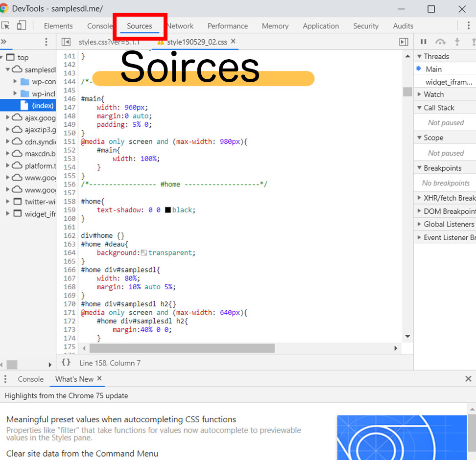476x460 pixels.
Task: Open the DevTools customize three-dot menu
Action: [468, 25]
